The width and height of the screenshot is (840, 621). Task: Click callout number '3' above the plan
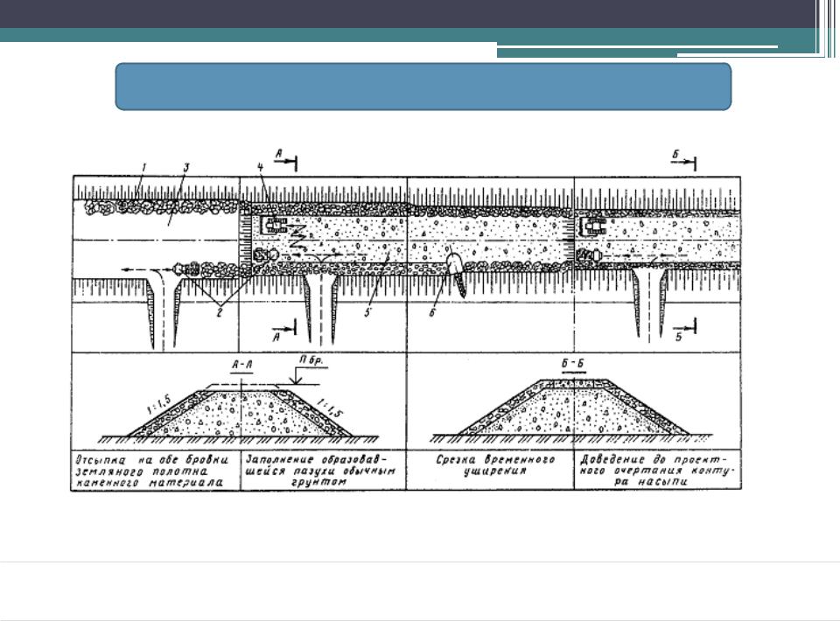(185, 168)
